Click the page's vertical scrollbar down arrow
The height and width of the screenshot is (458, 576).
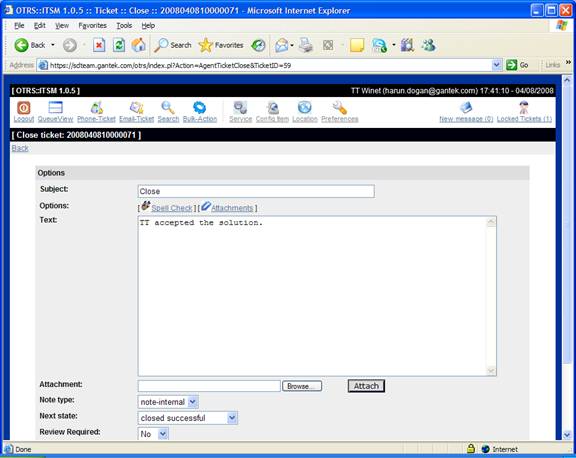[x=567, y=435]
